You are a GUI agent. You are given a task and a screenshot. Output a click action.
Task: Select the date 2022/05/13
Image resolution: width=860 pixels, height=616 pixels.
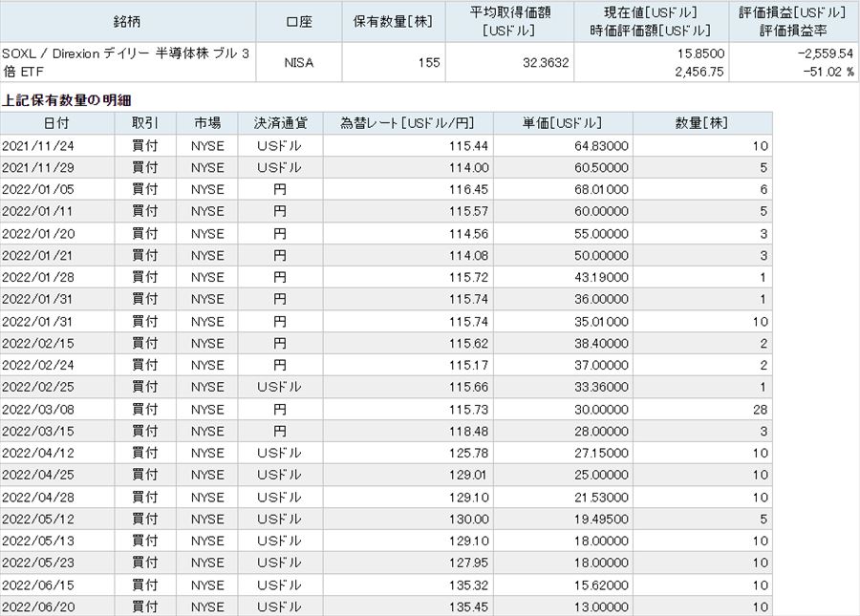coord(38,541)
